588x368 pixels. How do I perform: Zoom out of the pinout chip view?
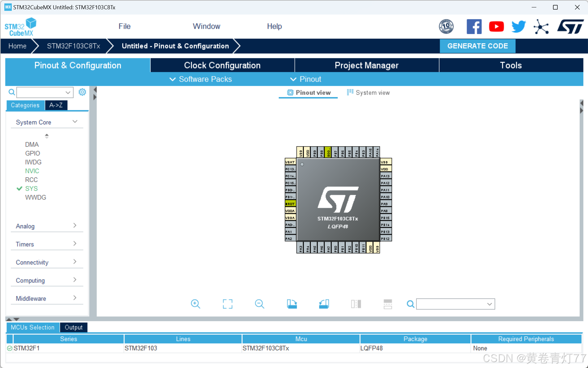pyautogui.click(x=260, y=304)
